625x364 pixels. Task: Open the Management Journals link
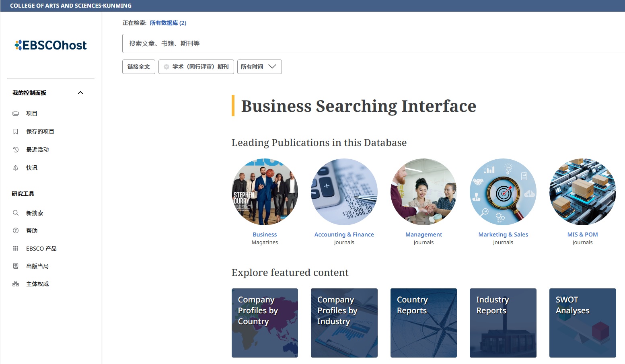(x=424, y=234)
